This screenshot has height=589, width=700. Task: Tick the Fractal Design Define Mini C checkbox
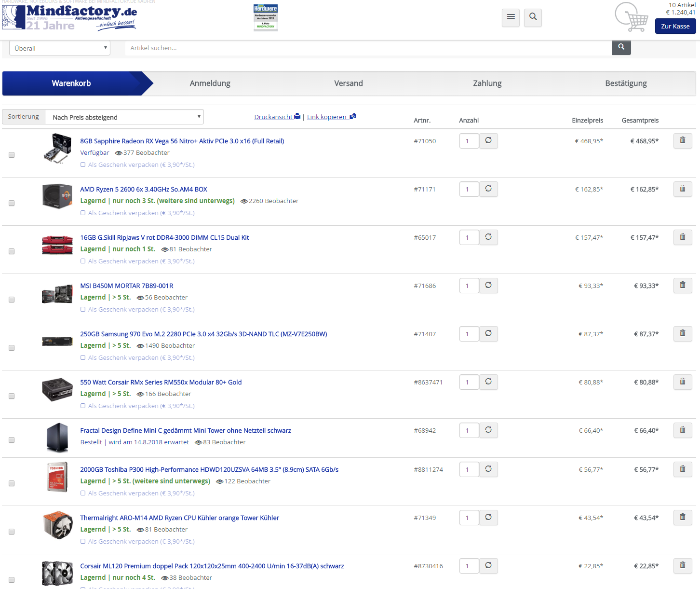pos(12,440)
